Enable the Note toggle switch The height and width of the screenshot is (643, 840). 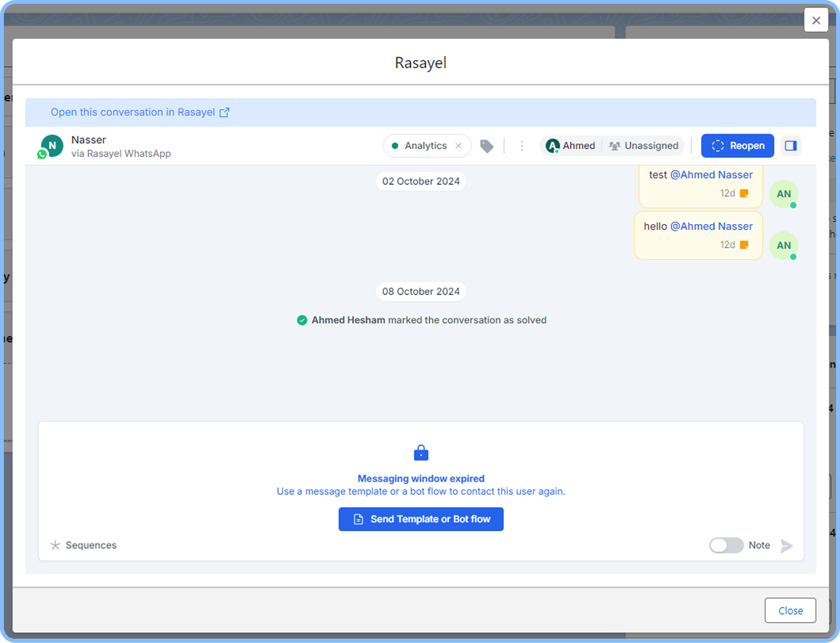point(726,545)
